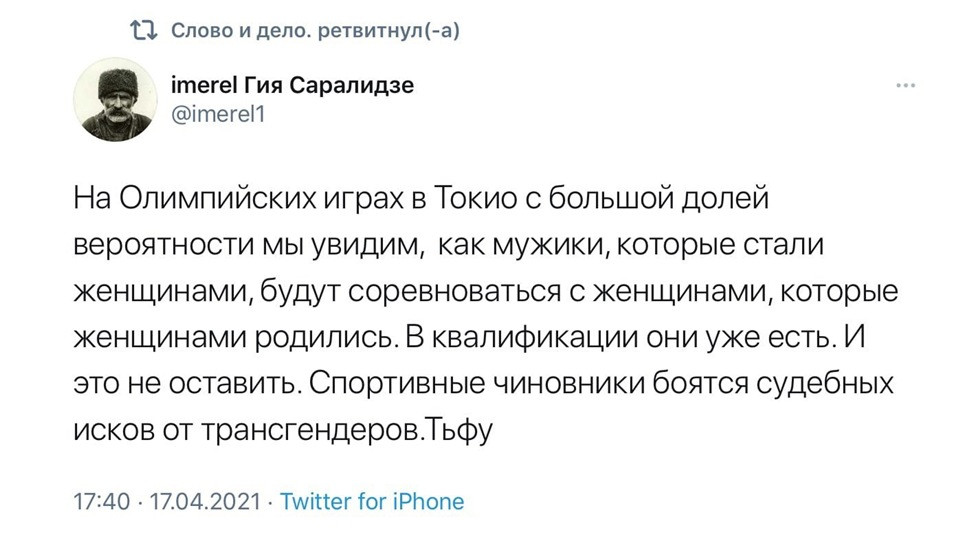Open the Twitter for iPhone source link
960x534 pixels.
point(372,501)
